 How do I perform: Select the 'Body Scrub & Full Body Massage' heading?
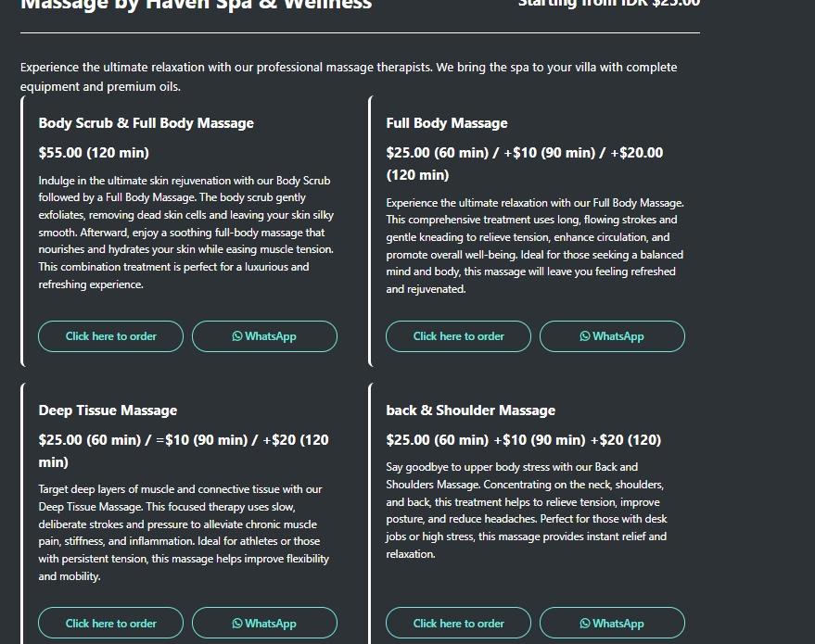click(146, 123)
